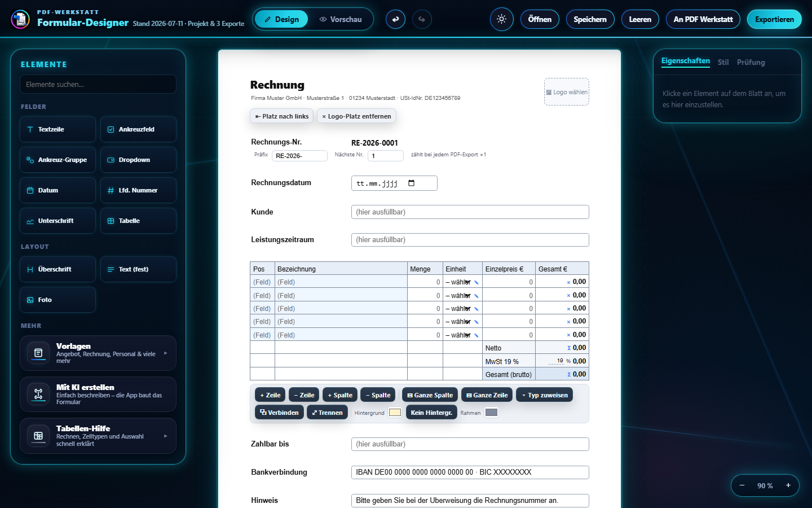Remove a table row with − Zeile
The image size is (812, 508).
(304, 395)
